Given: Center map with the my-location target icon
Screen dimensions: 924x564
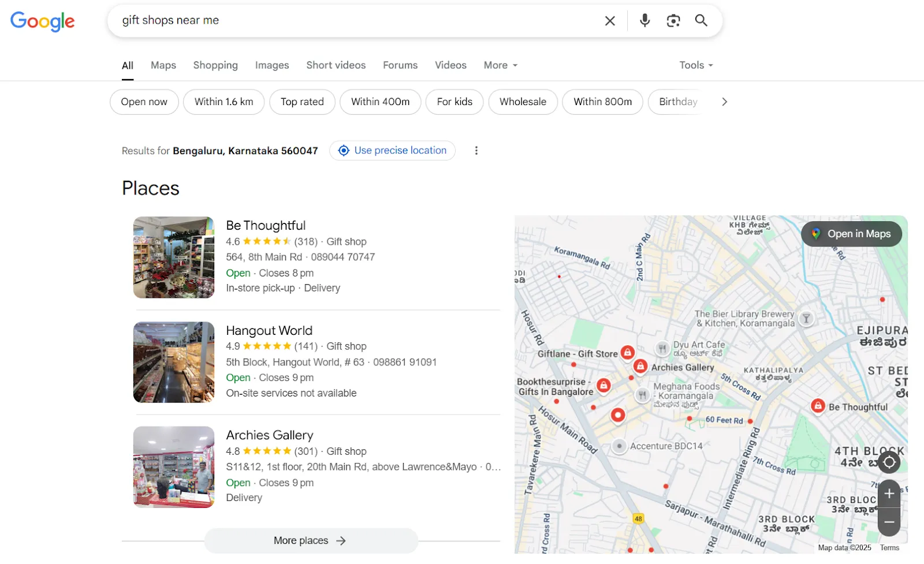Looking at the screenshot, I should pos(889,462).
